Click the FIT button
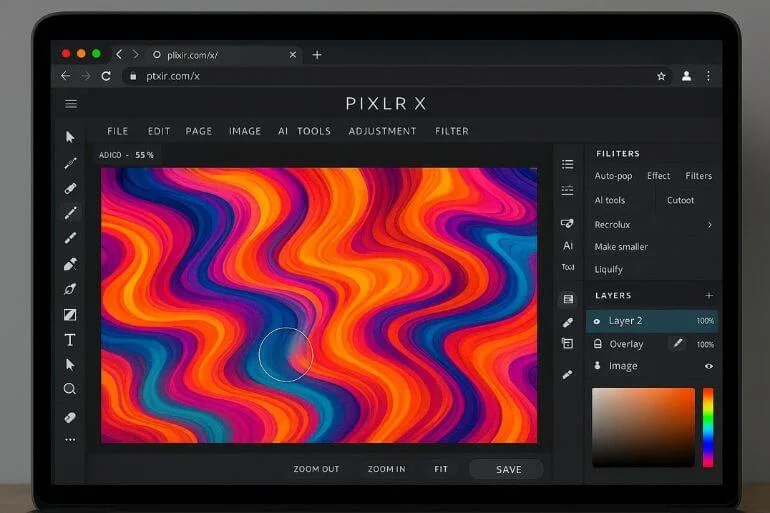Image resolution: width=770 pixels, height=513 pixels. pyautogui.click(x=441, y=469)
